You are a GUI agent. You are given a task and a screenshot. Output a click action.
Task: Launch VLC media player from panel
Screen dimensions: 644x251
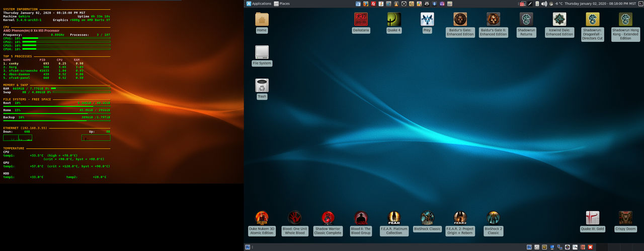click(396, 4)
